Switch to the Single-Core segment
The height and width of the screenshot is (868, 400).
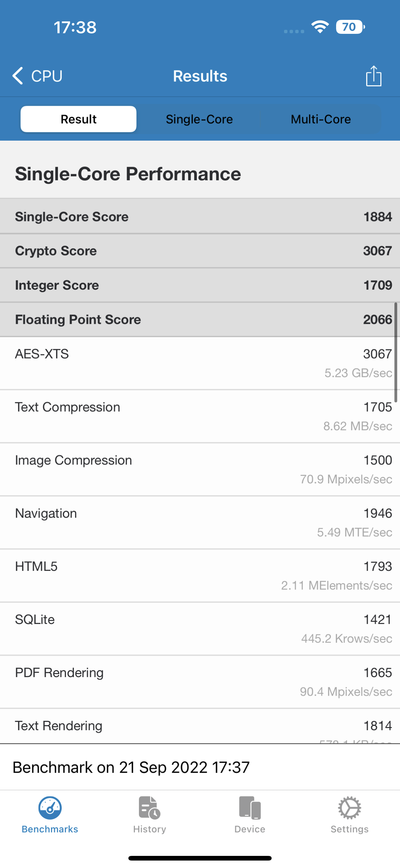(x=199, y=119)
